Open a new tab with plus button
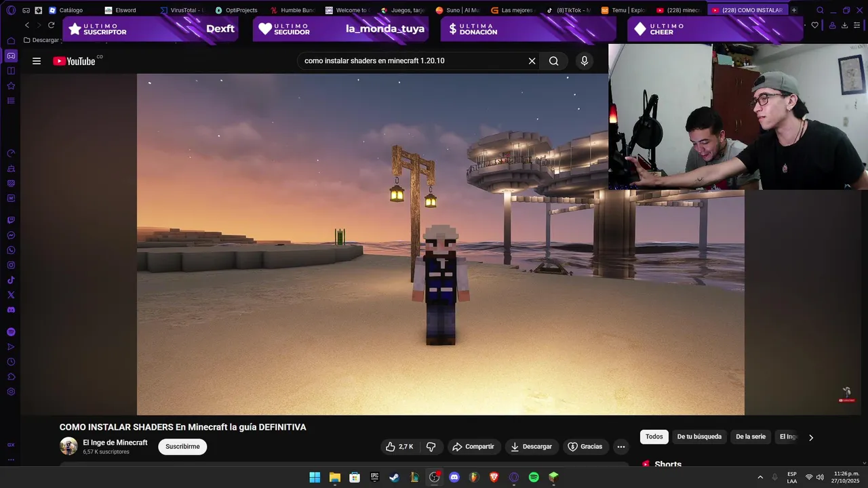The height and width of the screenshot is (488, 868). (794, 10)
